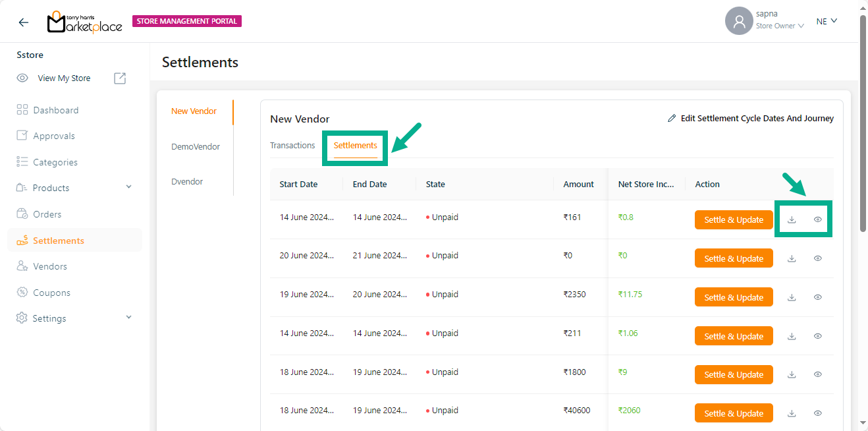The height and width of the screenshot is (431, 868).
Task: Open Orders from the sidebar
Action: pyautogui.click(x=47, y=214)
